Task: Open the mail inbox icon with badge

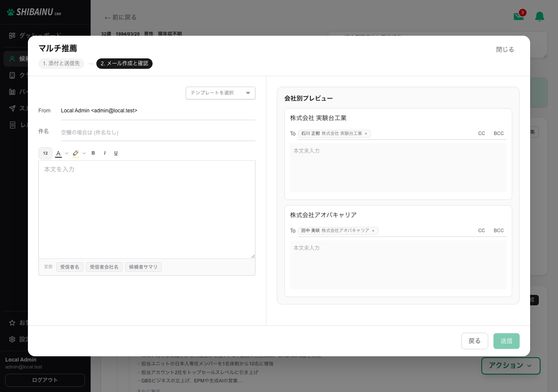Action: (x=519, y=17)
